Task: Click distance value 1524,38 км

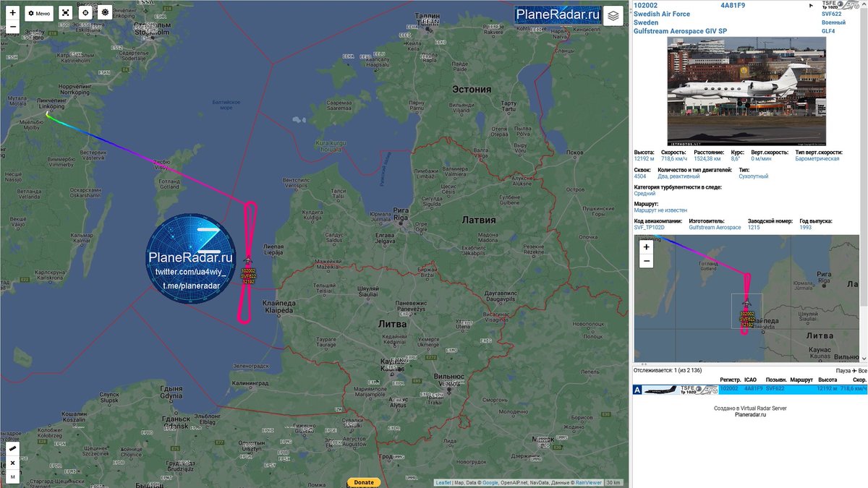Action: coord(709,158)
